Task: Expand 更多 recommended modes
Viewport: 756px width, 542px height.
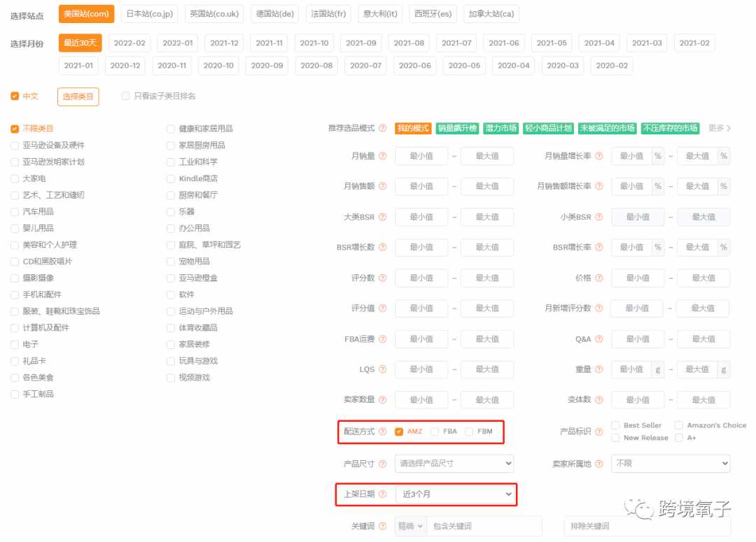Action: click(x=720, y=128)
